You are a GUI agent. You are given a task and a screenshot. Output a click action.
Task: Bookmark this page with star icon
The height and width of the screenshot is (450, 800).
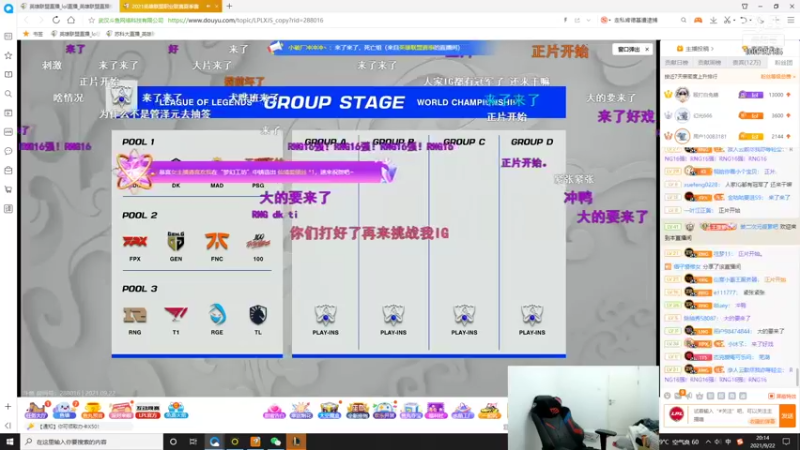tap(91, 20)
